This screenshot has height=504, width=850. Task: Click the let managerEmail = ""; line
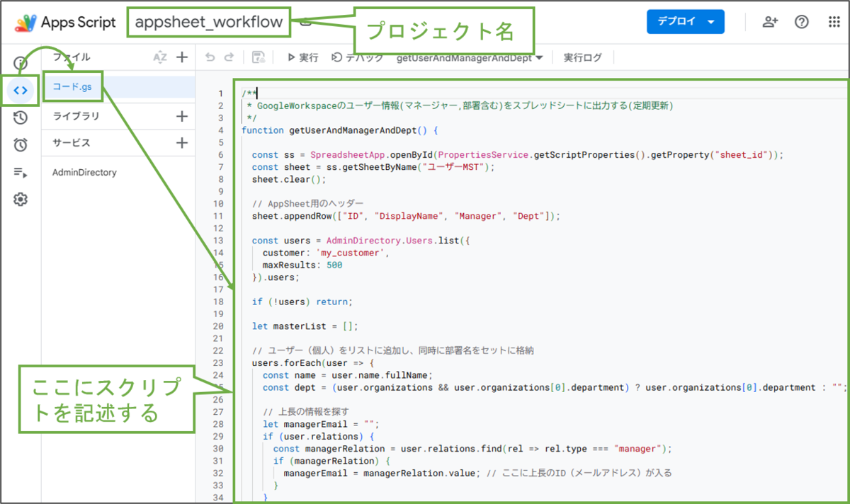321,424
